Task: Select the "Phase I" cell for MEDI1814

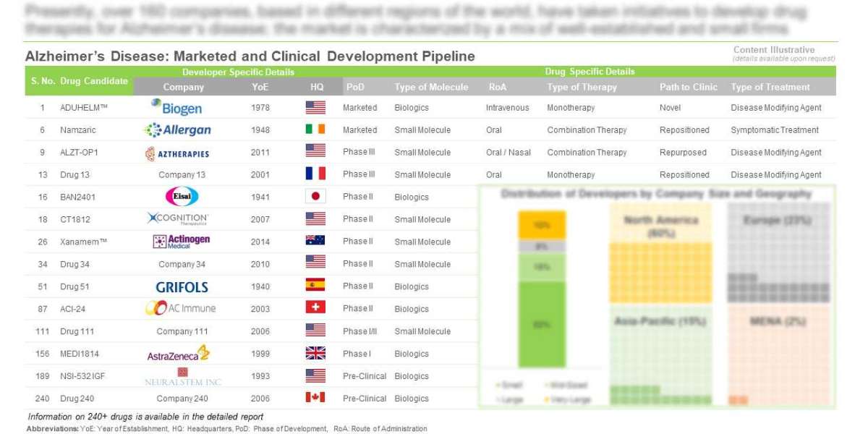Action: point(356,354)
